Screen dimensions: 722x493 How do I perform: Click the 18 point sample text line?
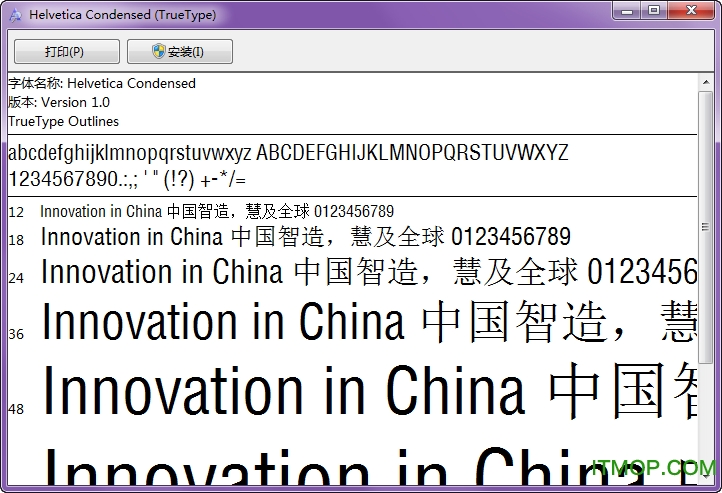305,237
